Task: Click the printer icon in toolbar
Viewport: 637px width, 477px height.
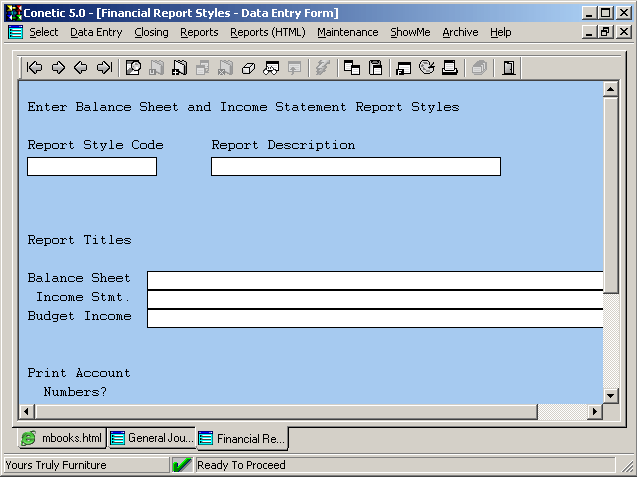Action: tap(450, 68)
